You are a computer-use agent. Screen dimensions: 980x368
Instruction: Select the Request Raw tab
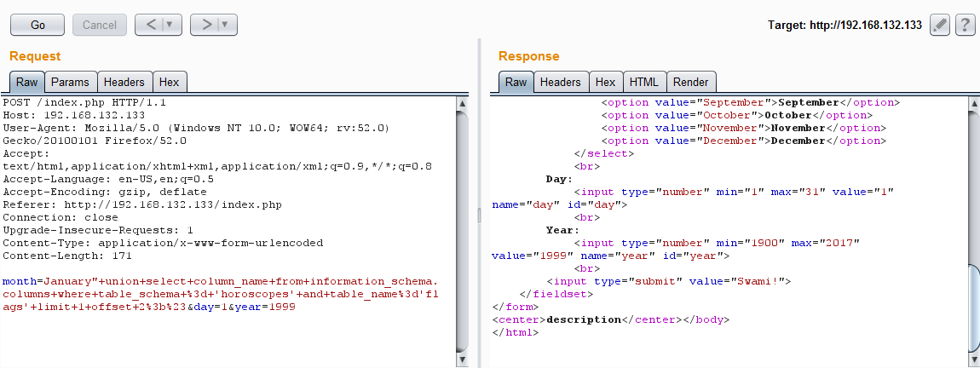pos(27,82)
